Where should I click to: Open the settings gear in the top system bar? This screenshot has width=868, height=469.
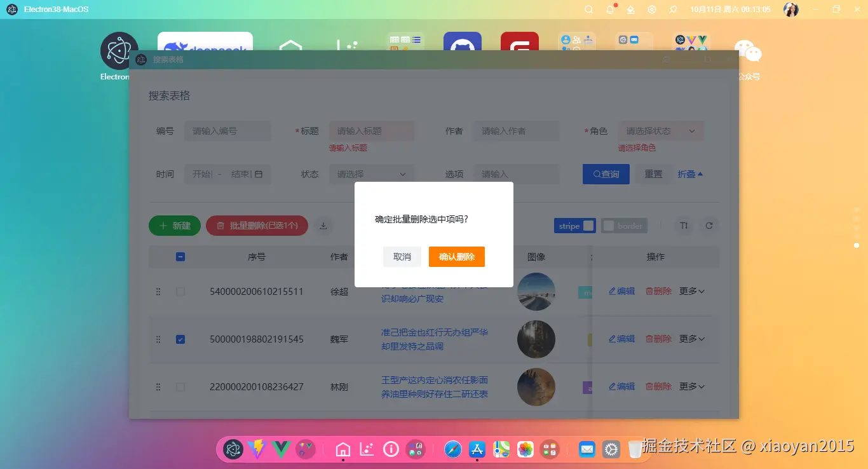(652, 9)
